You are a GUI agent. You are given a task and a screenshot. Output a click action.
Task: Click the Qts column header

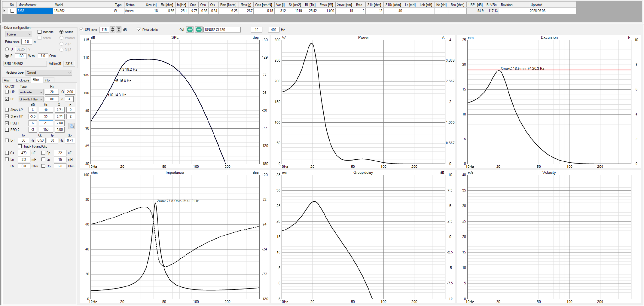click(x=213, y=5)
